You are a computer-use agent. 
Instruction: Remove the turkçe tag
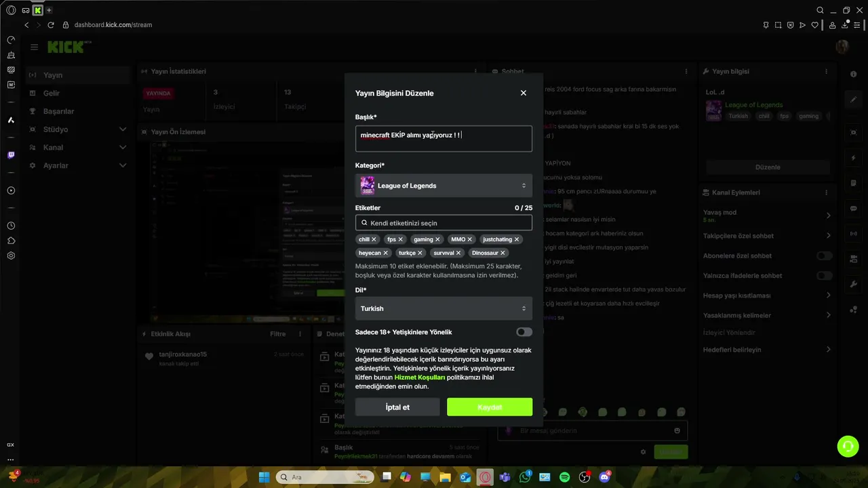[x=420, y=253]
